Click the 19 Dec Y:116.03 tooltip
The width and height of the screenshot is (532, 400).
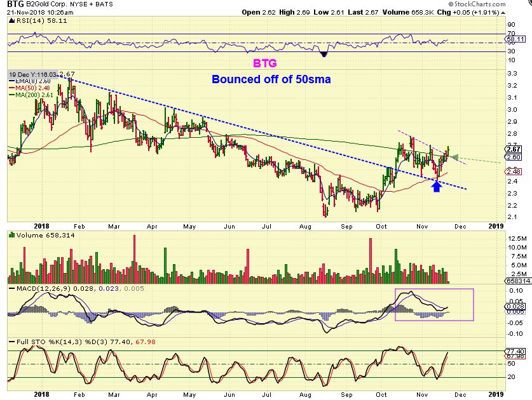pos(32,74)
